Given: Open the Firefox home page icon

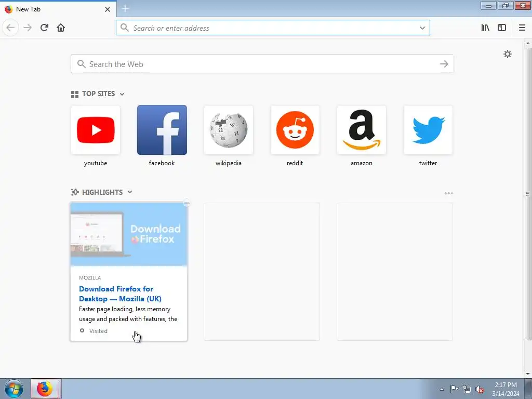Looking at the screenshot, I should pos(61,28).
